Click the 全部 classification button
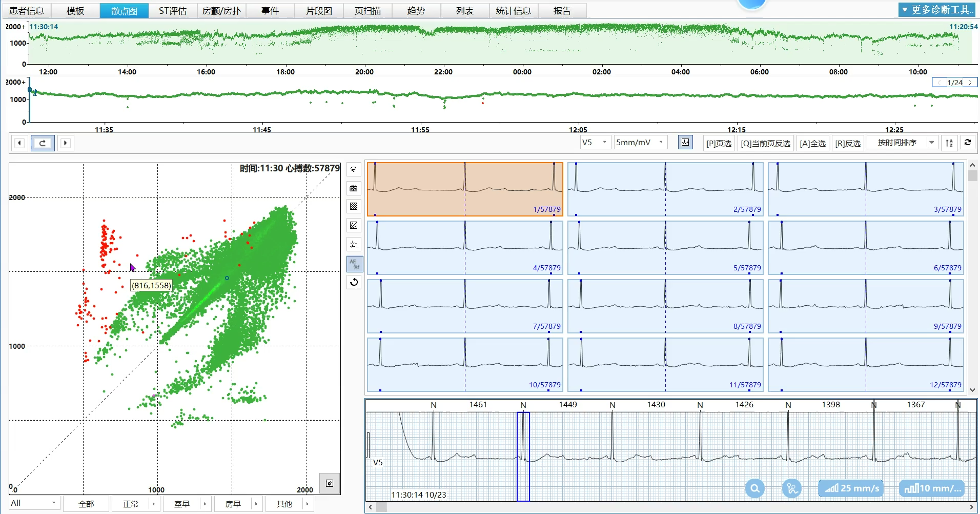The width and height of the screenshot is (980, 514). (86, 504)
